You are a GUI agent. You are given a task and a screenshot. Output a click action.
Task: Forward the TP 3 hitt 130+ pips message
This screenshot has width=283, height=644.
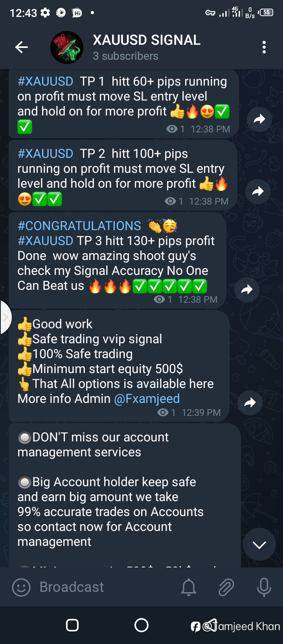tap(247, 289)
